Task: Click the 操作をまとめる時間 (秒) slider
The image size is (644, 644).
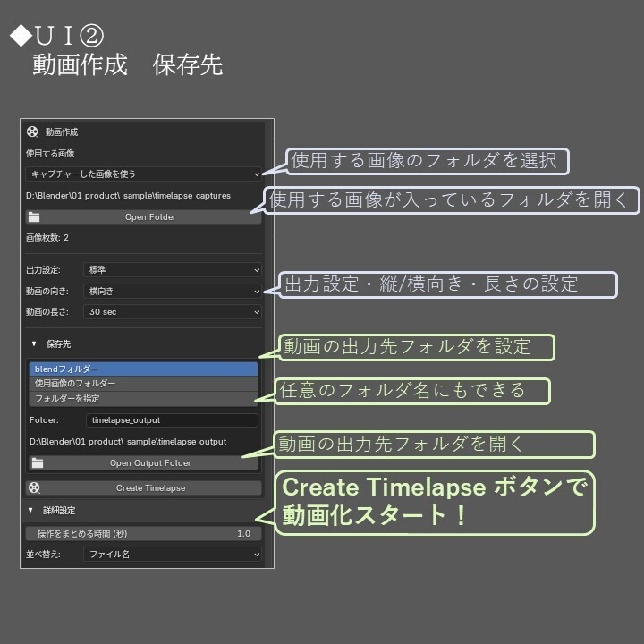Action: (x=143, y=533)
